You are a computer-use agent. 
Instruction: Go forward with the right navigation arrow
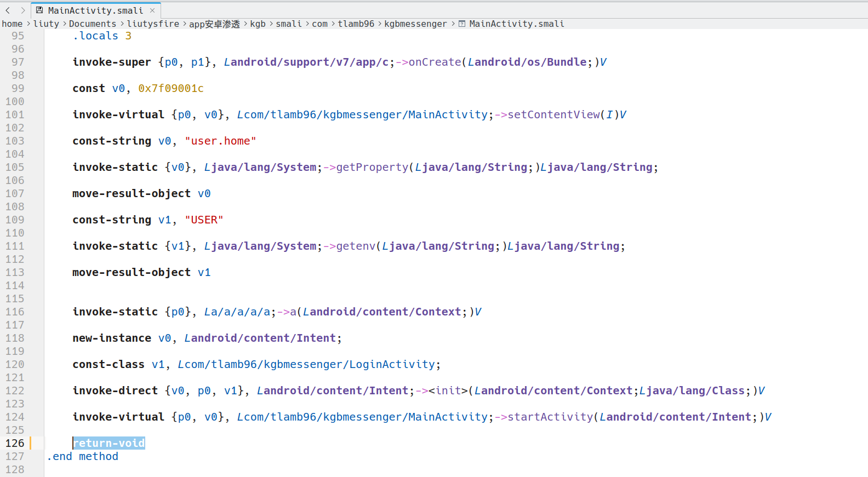(22, 10)
